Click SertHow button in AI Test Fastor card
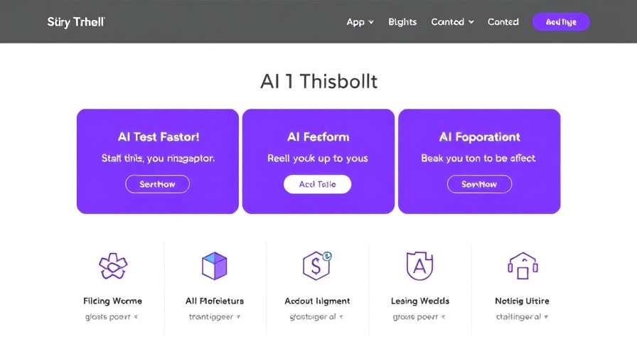Image resolution: width=637 pixels, height=364 pixels. click(157, 184)
